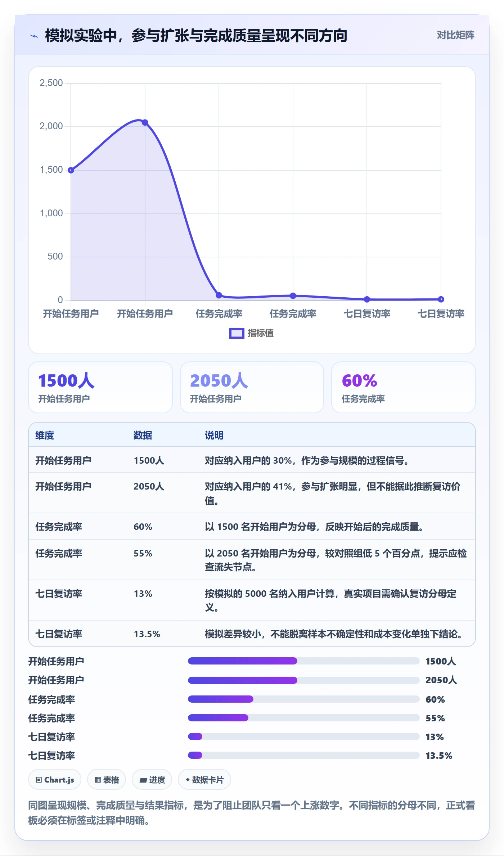This screenshot has height=856, width=504.
Task: Click the progress bar labeled 1500人
Action: point(303,661)
